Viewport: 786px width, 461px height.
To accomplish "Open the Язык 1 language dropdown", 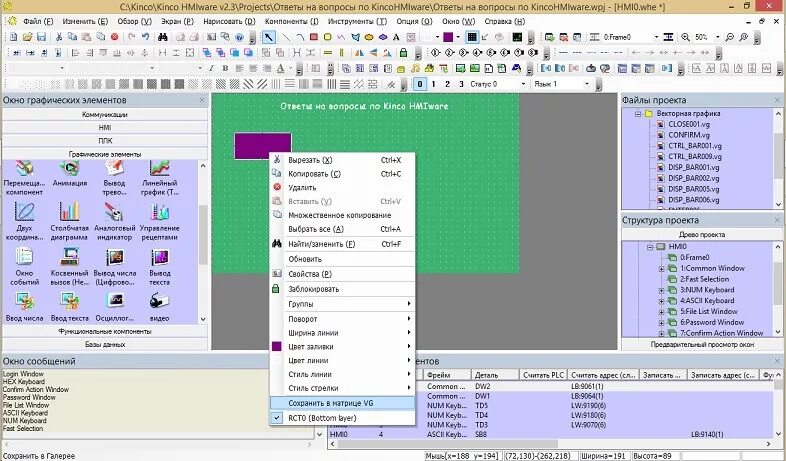I will [587, 84].
